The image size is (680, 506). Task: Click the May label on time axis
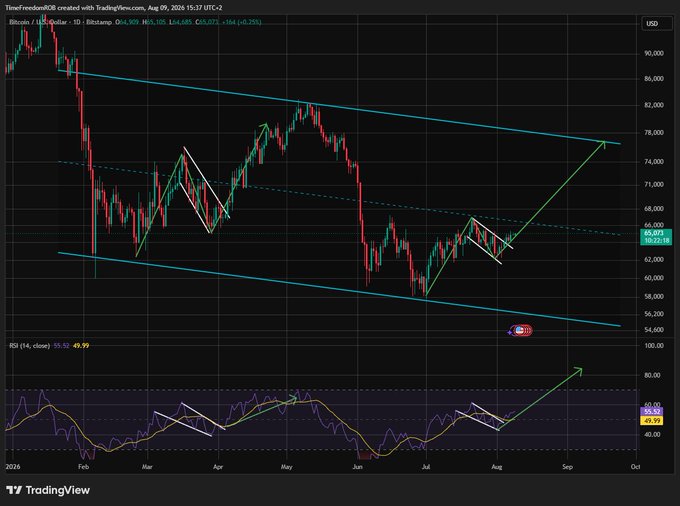287,467
